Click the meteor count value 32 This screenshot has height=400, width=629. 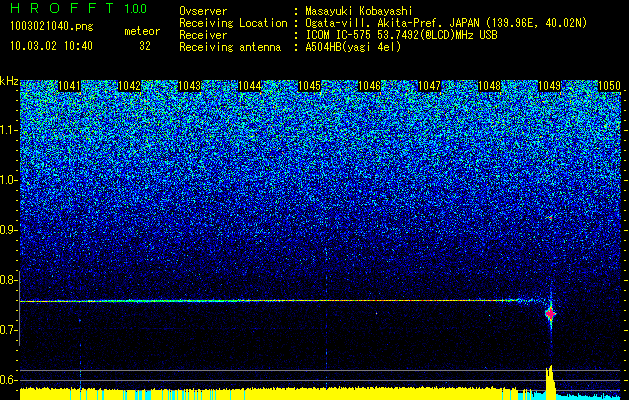point(145,46)
